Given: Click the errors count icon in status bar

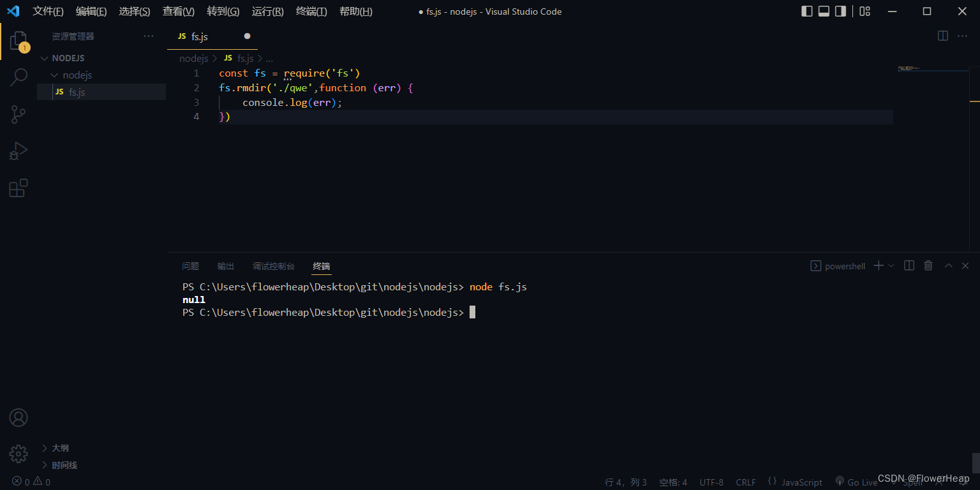Looking at the screenshot, I should pyautogui.click(x=17, y=482).
